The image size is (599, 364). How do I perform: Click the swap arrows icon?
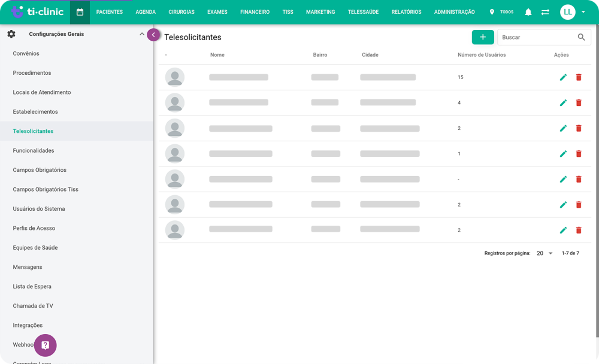pos(545,12)
